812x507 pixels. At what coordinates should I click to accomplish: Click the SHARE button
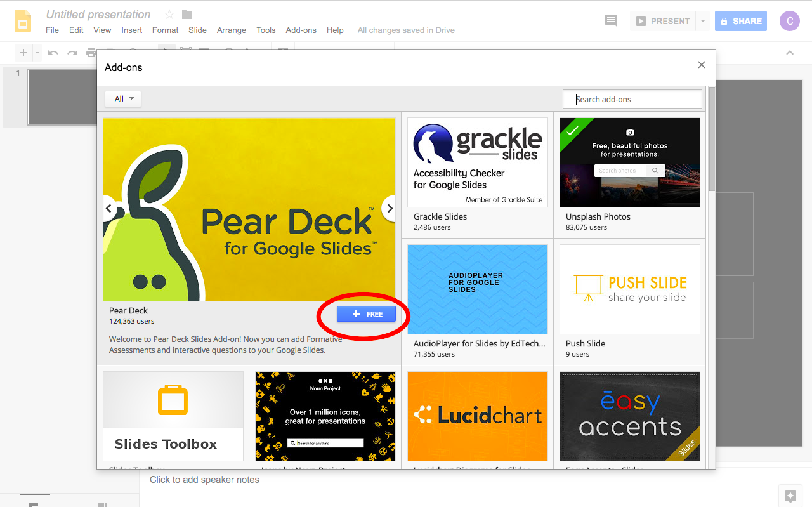(740, 21)
